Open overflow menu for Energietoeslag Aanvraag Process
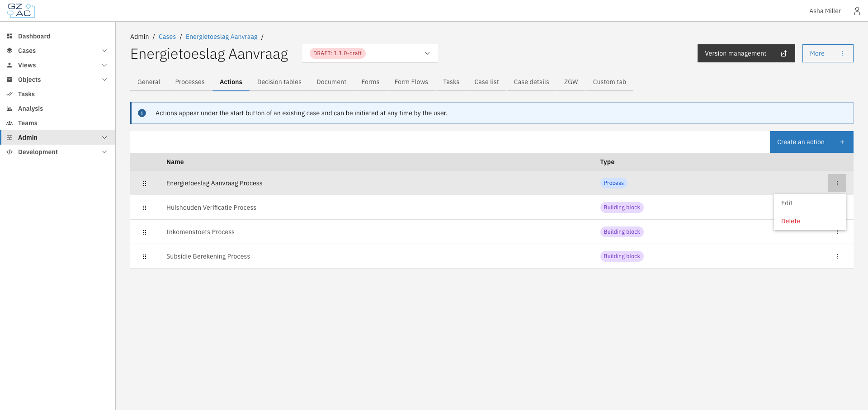868x410 pixels. tap(837, 183)
